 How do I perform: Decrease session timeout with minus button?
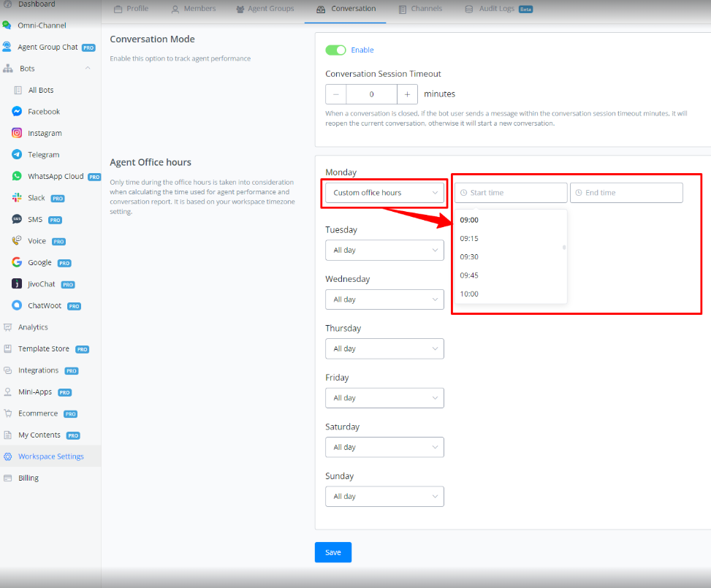click(336, 94)
